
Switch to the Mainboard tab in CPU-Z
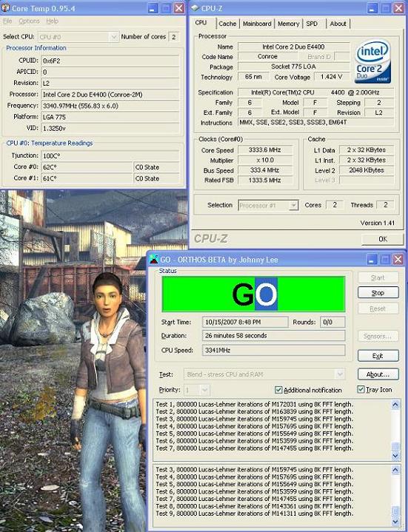tap(257, 24)
